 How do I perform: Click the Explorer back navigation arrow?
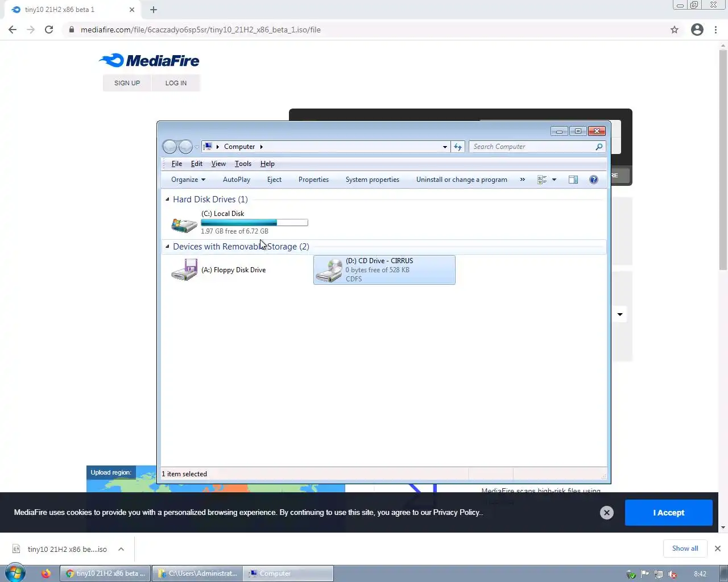click(x=169, y=147)
